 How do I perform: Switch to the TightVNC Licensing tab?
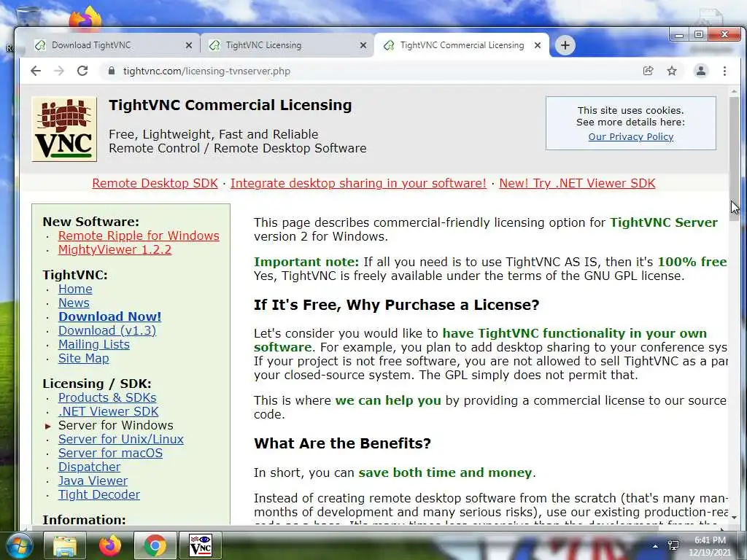click(287, 45)
